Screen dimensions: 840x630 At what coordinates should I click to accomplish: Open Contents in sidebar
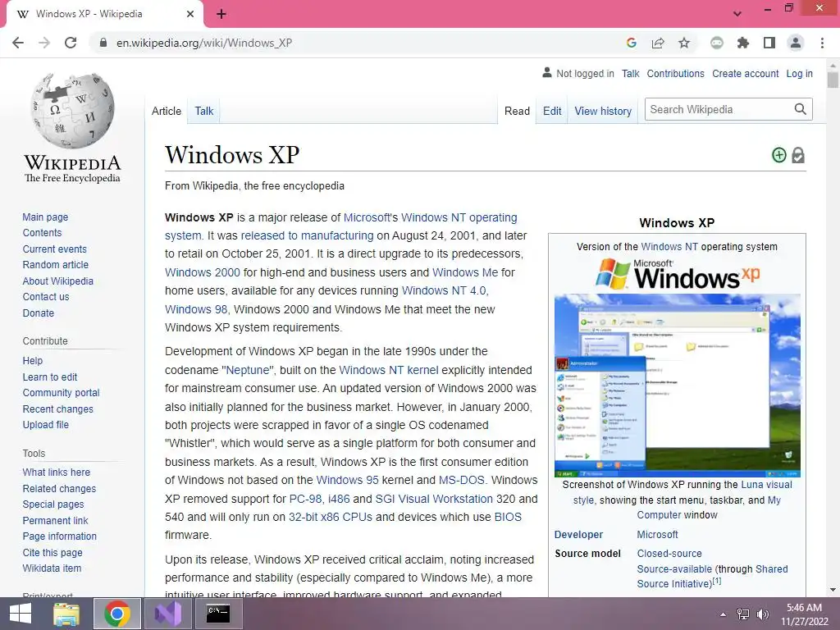[x=42, y=232]
